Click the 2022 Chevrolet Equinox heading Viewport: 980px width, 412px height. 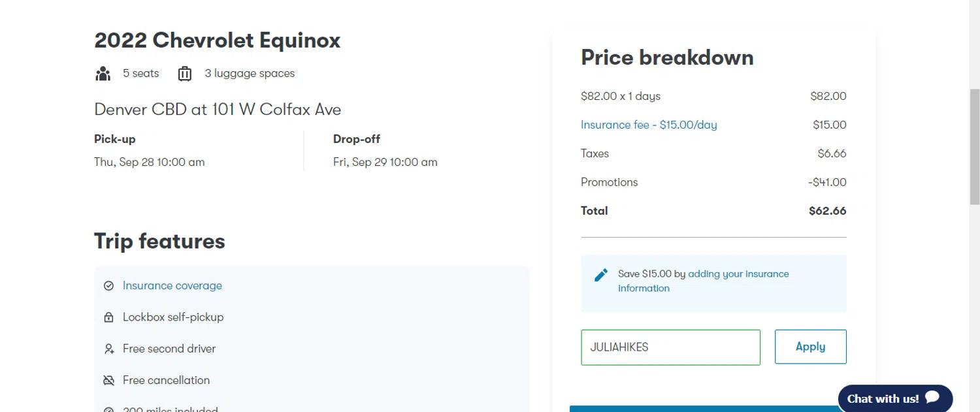(x=218, y=40)
